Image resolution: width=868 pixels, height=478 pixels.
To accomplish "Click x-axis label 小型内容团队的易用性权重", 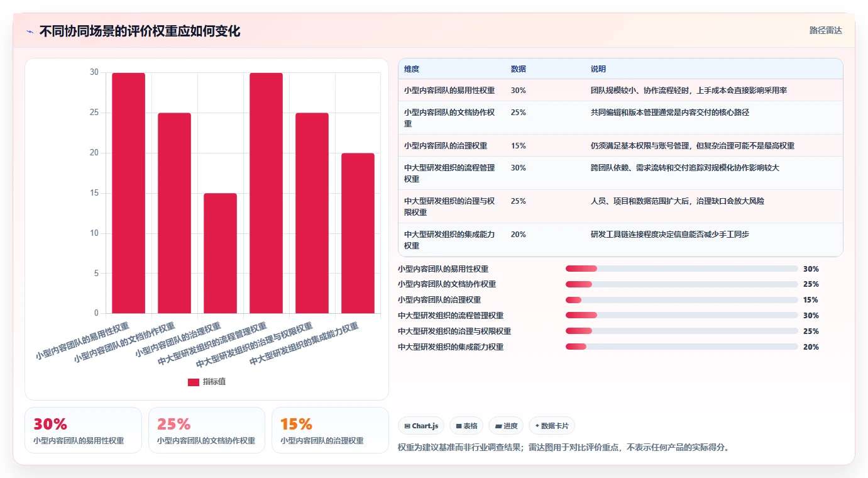I will 82,340.
